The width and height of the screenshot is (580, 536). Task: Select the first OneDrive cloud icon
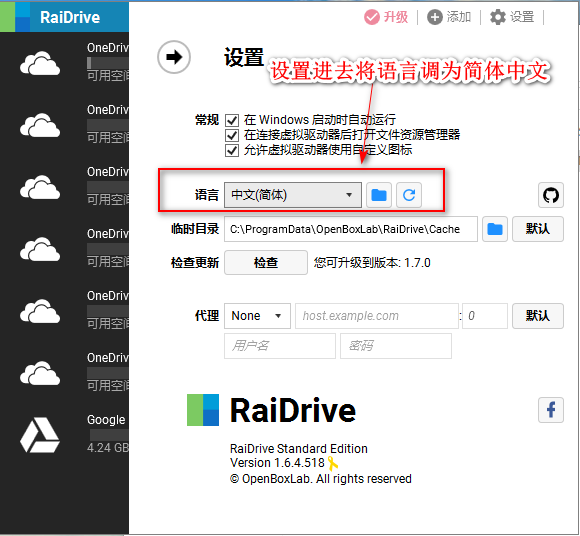pos(40,64)
